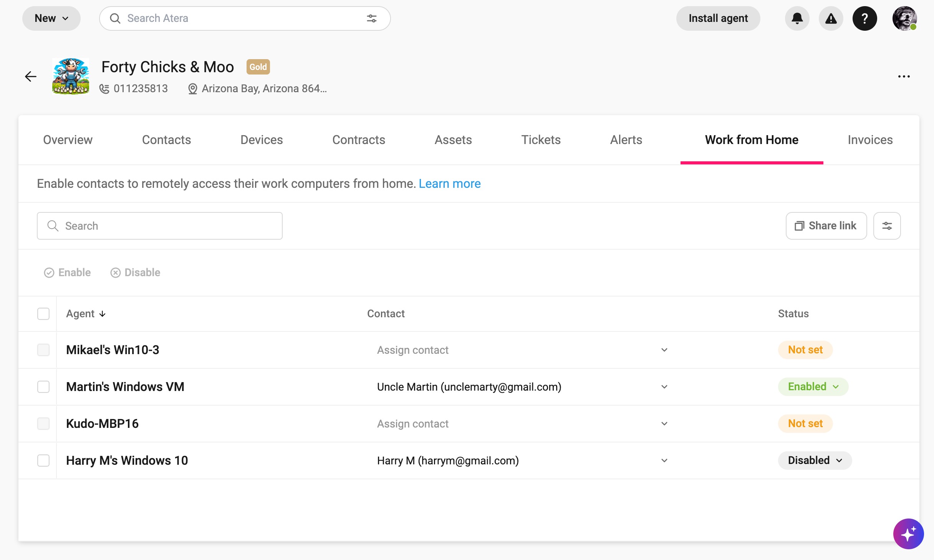Screen dimensions: 934x560
Task: Select the Work from Home tab
Action: 752,140
